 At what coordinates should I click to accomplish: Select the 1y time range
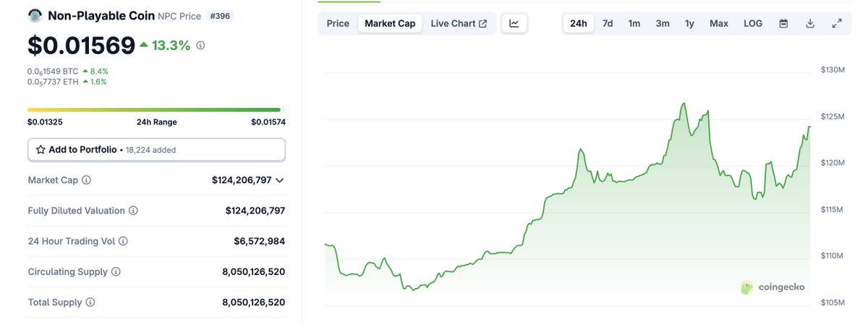689,23
